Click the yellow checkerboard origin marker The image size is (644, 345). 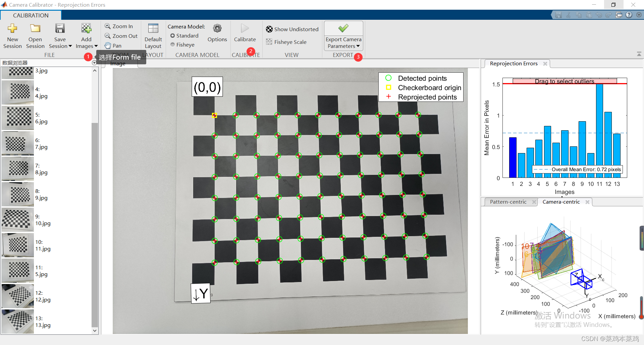214,116
